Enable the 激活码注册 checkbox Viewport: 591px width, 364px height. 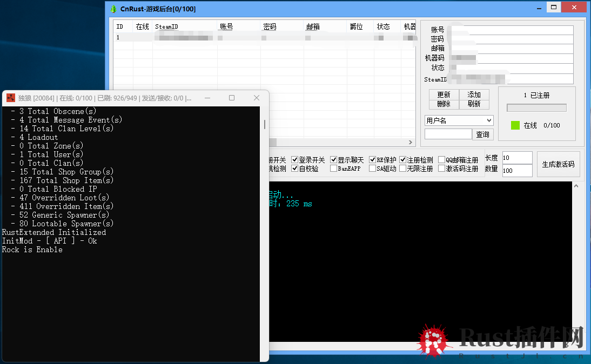pyautogui.click(x=441, y=168)
